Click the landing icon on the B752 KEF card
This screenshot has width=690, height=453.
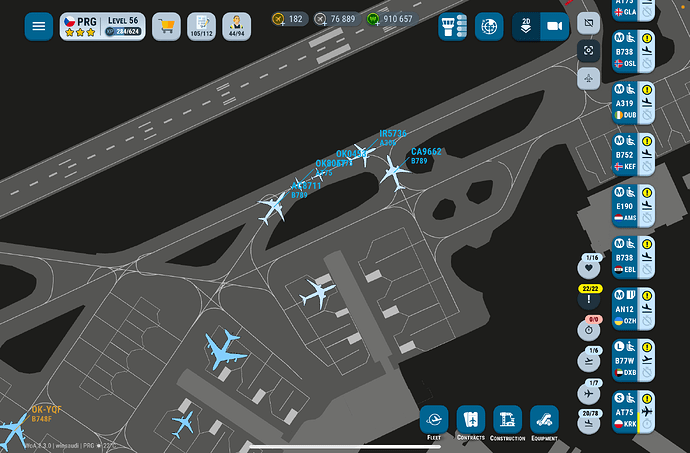tap(646, 154)
